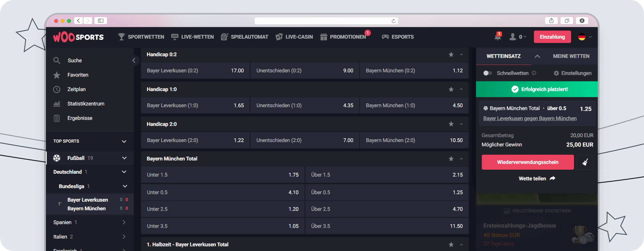Click the Wiederverwendungsschein button
This screenshot has height=251, width=644.
(x=527, y=162)
